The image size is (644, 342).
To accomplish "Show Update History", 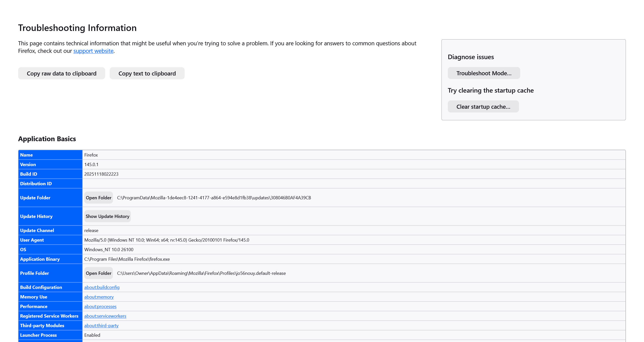I will 107,216.
